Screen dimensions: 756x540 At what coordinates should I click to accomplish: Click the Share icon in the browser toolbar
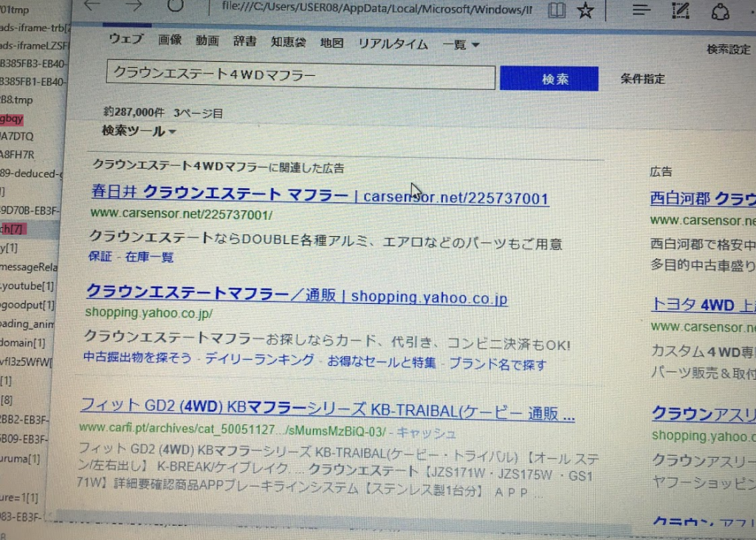pyautogui.click(x=721, y=11)
